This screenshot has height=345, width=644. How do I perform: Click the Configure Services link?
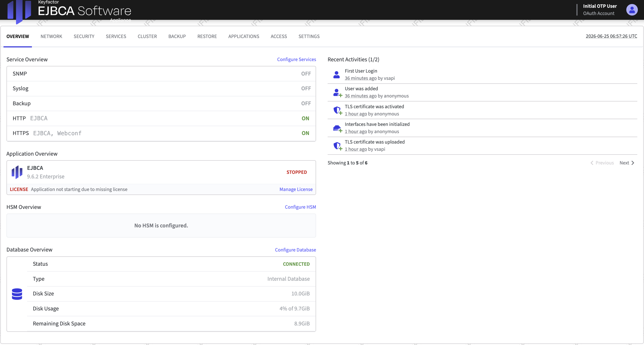click(x=297, y=59)
